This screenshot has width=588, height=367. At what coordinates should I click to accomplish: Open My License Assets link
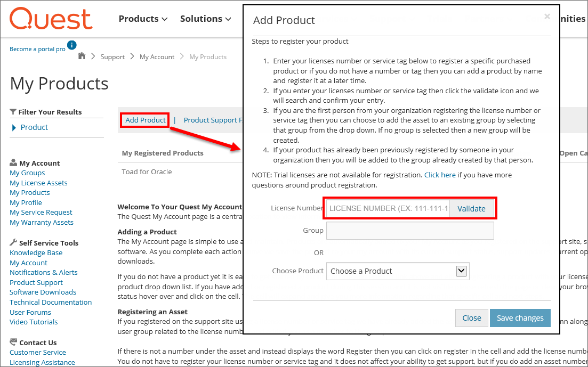(38, 183)
